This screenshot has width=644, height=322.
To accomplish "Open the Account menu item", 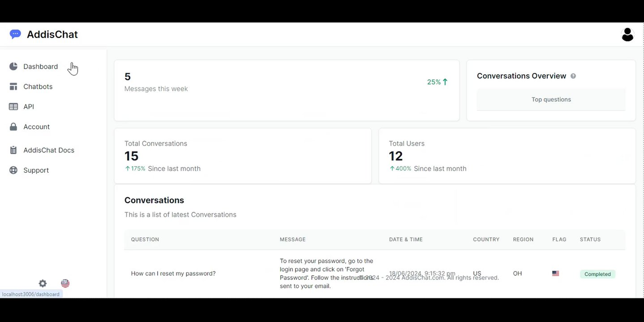I will coord(37,127).
